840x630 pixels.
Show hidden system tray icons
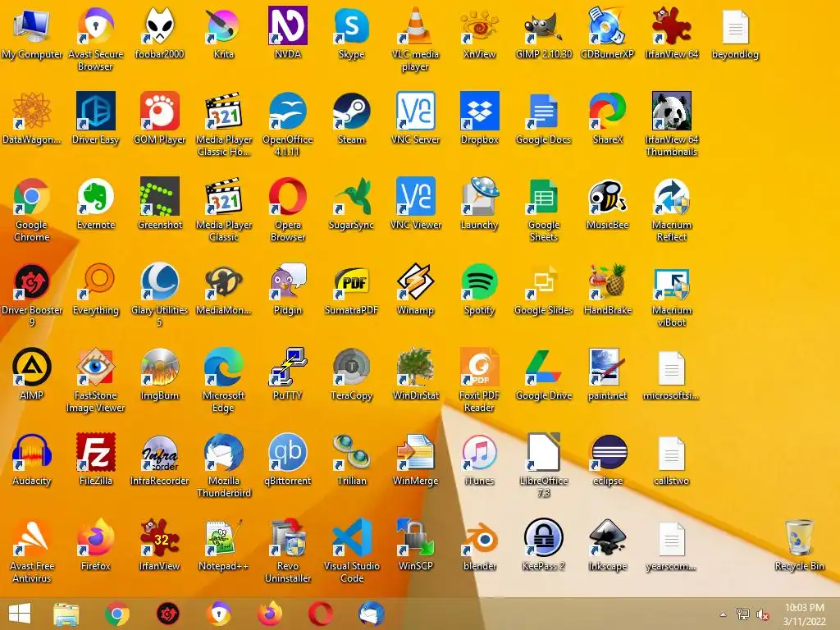click(723, 614)
